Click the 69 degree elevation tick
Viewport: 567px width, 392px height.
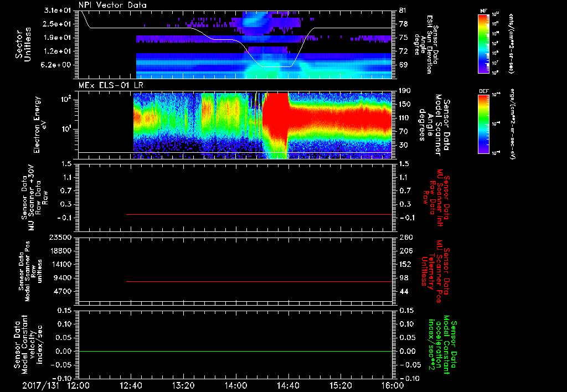click(403, 65)
